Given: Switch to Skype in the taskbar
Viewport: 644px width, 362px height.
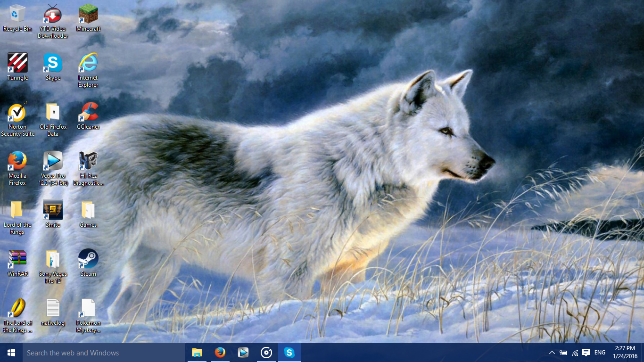Looking at the screenshot, I should (x=289, y=353).
